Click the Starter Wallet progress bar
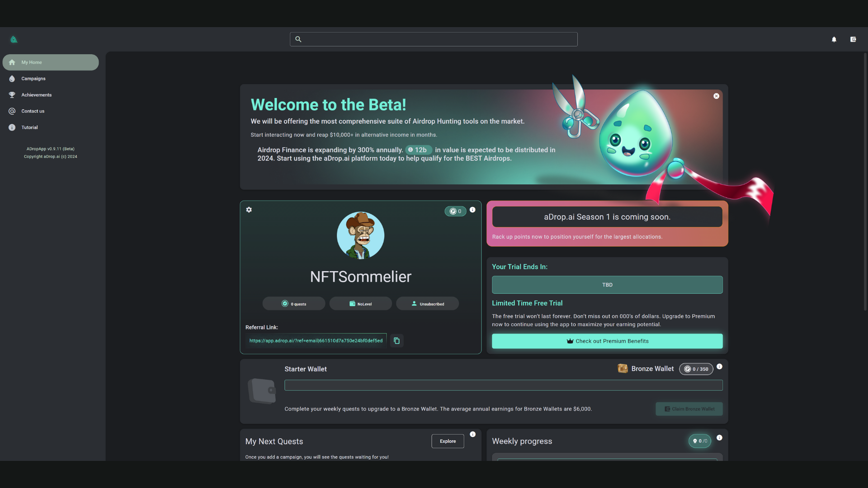Screen dimensions: 868x488 [503, 385]
